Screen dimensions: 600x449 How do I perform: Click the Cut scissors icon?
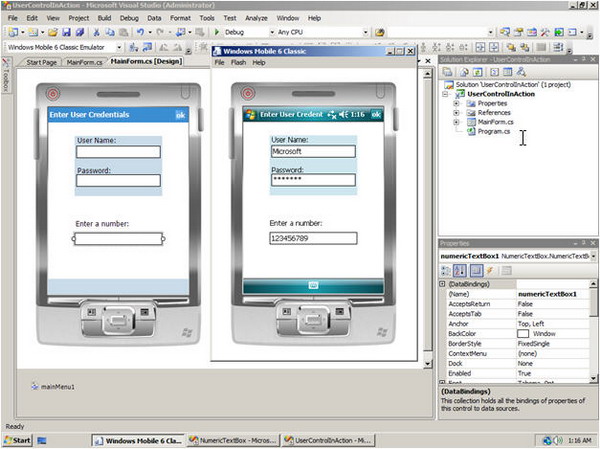(x=96, y=32)
